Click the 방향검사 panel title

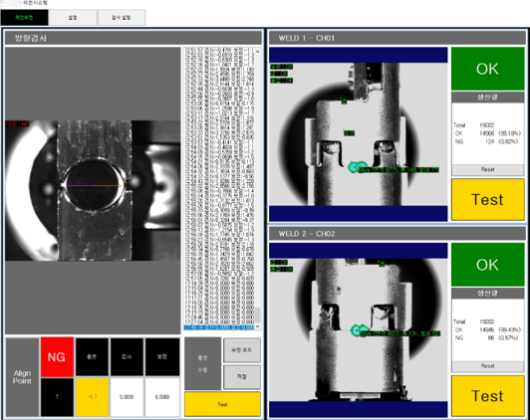pos(133,38)
